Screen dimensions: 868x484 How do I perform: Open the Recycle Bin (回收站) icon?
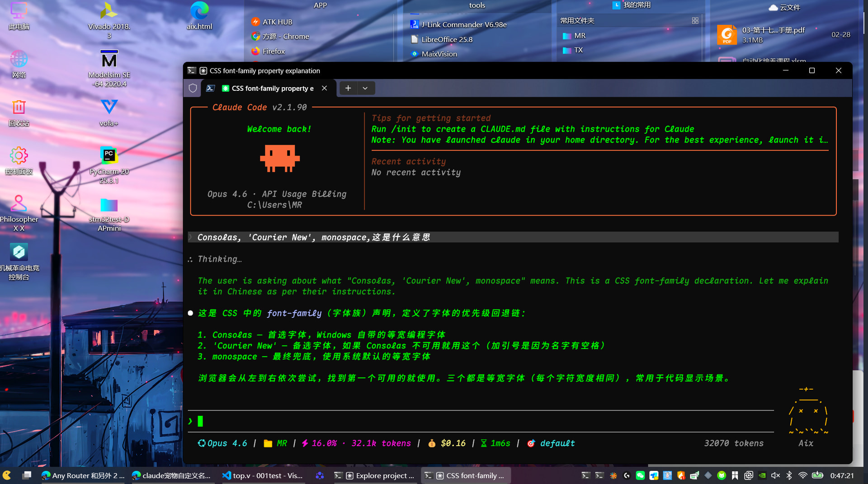point(19,112)
